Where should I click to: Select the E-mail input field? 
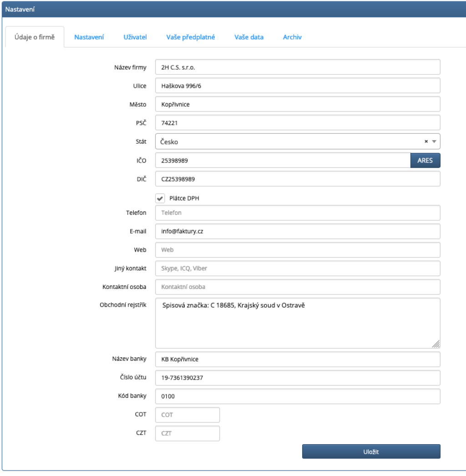point(298,231)
